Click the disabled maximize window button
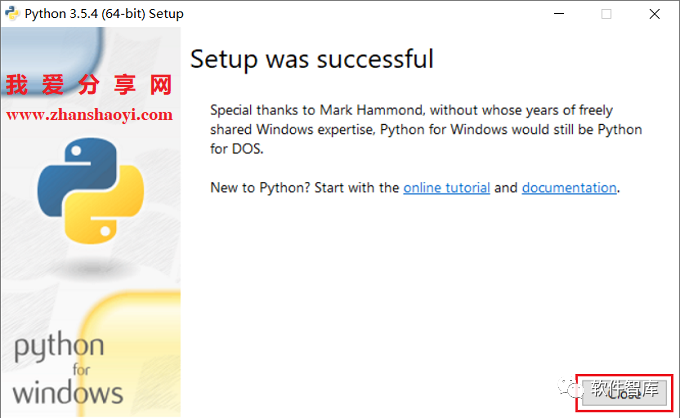The width and height of the screenshot is (680, 418). 606,14
